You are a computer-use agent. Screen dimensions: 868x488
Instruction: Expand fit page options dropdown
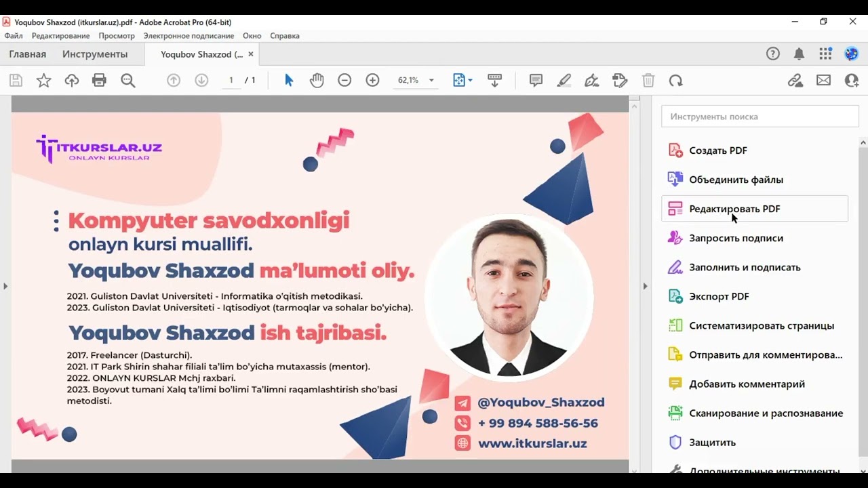click(x=471, y=80)
